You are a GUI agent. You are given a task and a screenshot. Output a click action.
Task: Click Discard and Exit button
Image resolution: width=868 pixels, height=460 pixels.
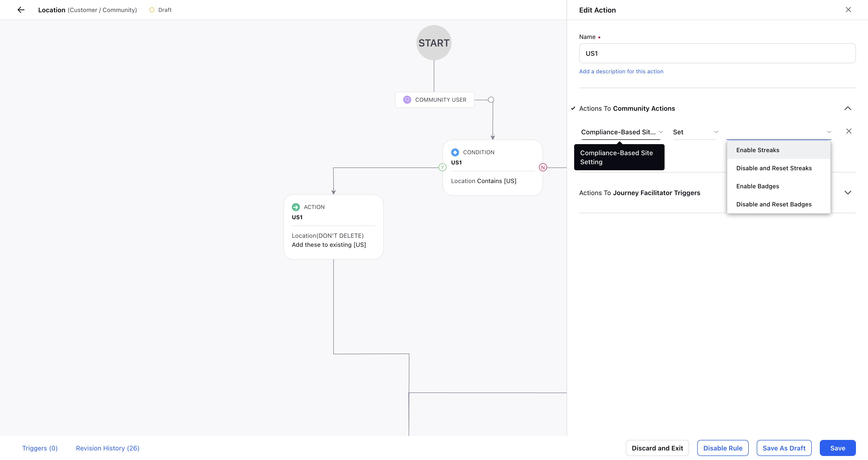(x=657, y=448)
